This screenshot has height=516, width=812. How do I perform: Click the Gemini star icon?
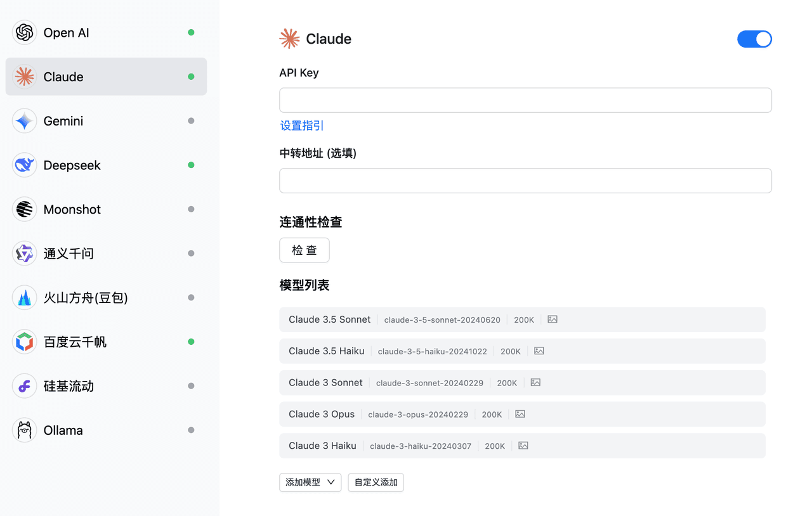[24, 121]
